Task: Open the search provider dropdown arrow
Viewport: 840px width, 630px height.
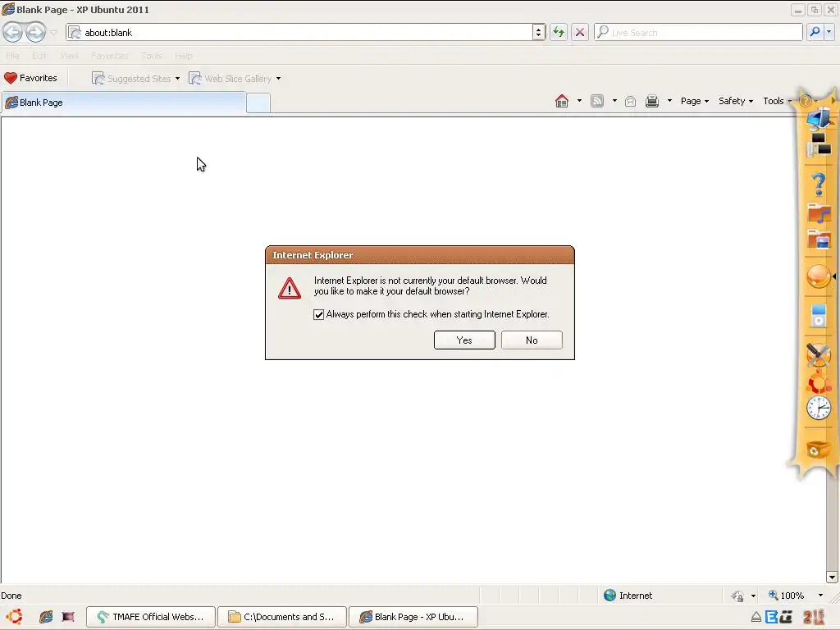Action: coord(829,32)
